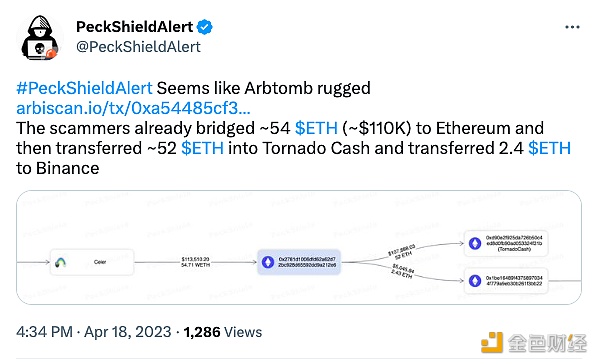Click the $ETH cashtag after 2.4

(x=549, y=148)
